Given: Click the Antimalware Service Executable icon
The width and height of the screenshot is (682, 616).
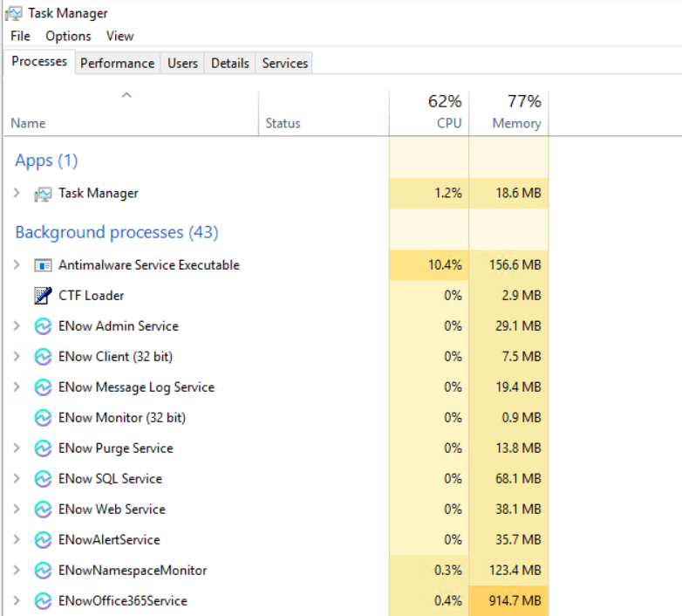Looking at the screenshot, I should point(43,265).
